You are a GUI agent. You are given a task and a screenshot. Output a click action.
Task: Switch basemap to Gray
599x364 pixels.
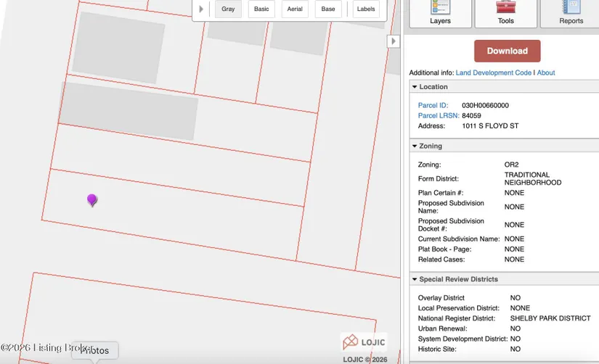[228, 9]
